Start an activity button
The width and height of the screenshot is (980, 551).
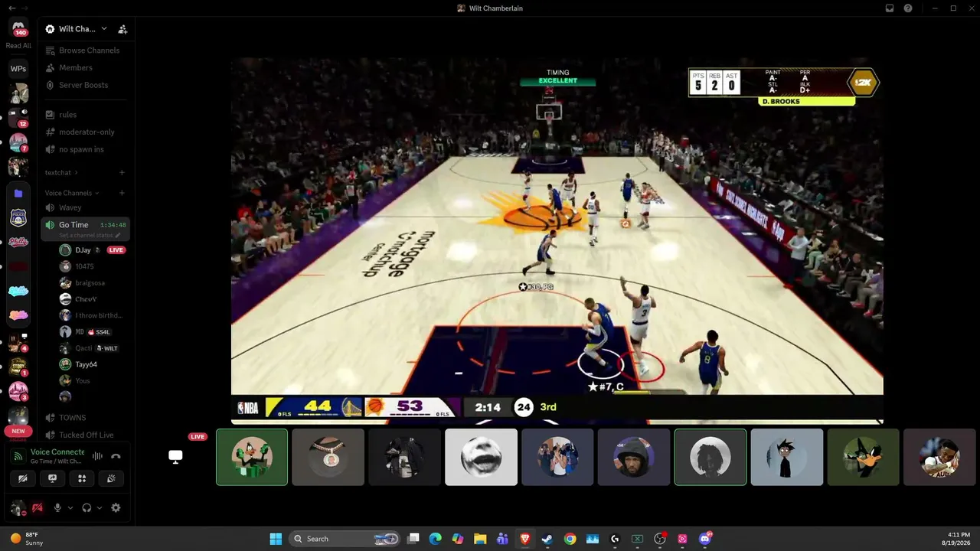82,478
